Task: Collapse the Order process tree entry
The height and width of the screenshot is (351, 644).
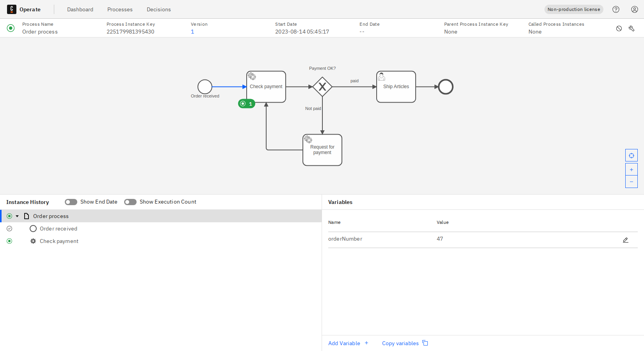Action: [18, 216]
